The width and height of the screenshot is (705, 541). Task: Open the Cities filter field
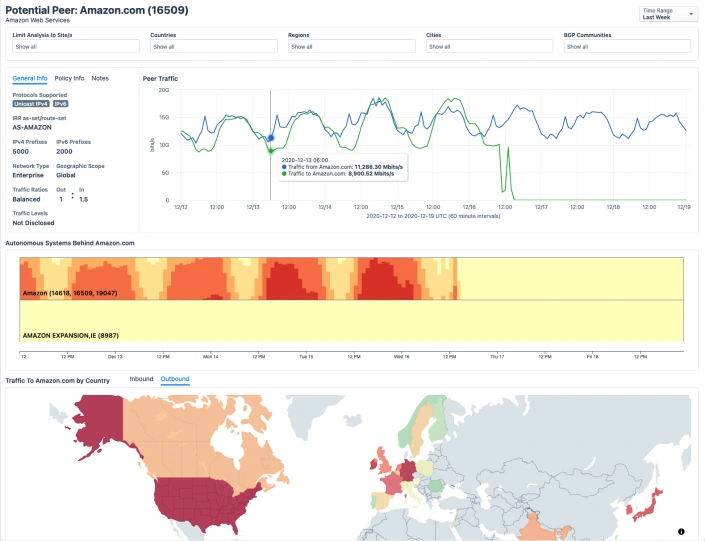[489, 46]
